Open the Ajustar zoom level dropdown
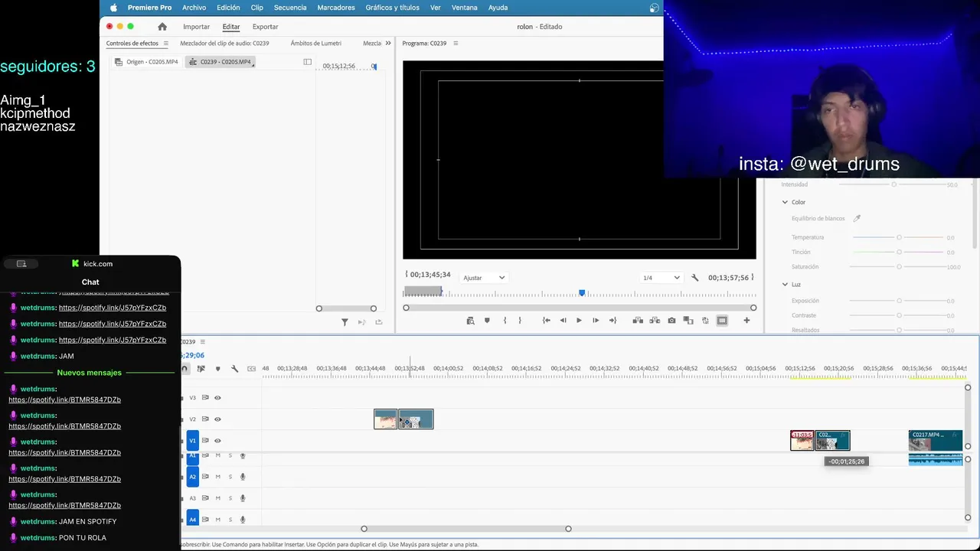 [x=484, y=278]
